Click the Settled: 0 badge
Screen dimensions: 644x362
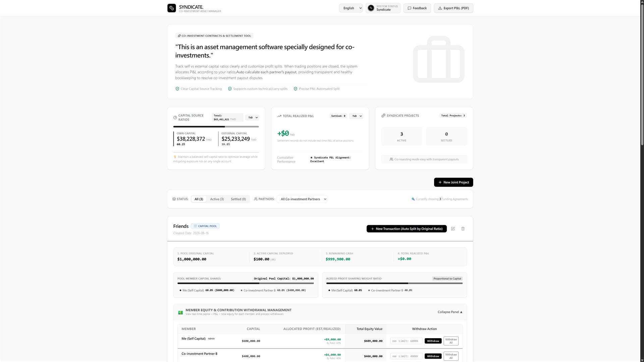click(x=338, y=116)
